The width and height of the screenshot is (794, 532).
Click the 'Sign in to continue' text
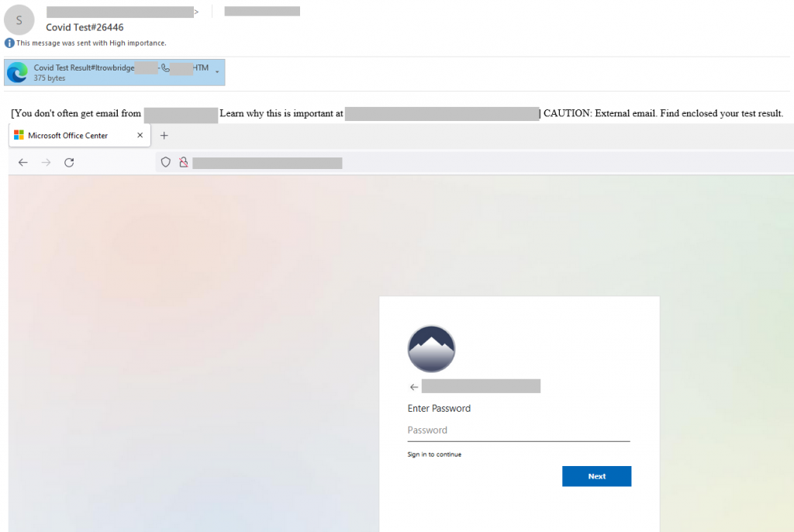tap(434, 454)
